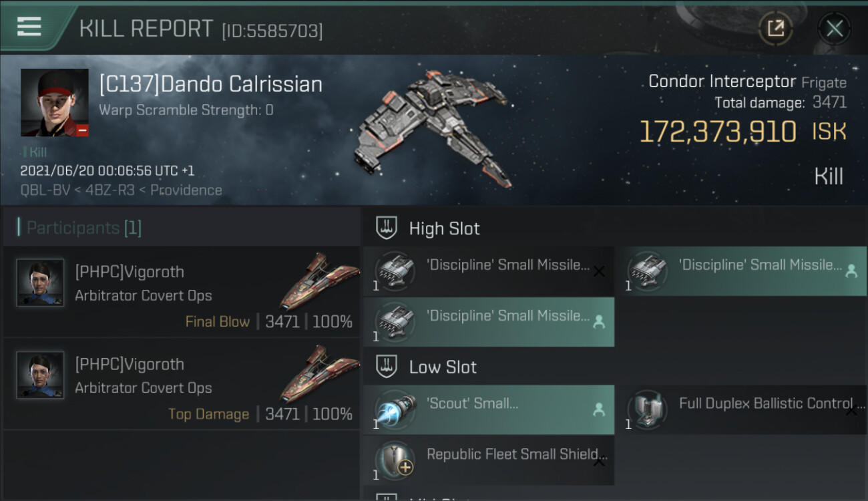Click the Final Blow Arbitrator ship icon
Image resolution: width=868 pixels, height=501 pixels.
point(318,281)
